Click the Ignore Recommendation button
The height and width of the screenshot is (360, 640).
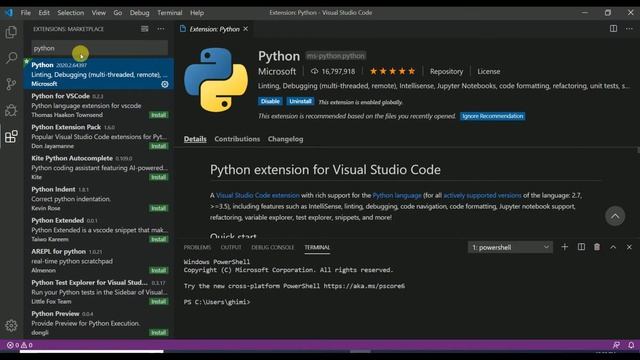[493, 116]
